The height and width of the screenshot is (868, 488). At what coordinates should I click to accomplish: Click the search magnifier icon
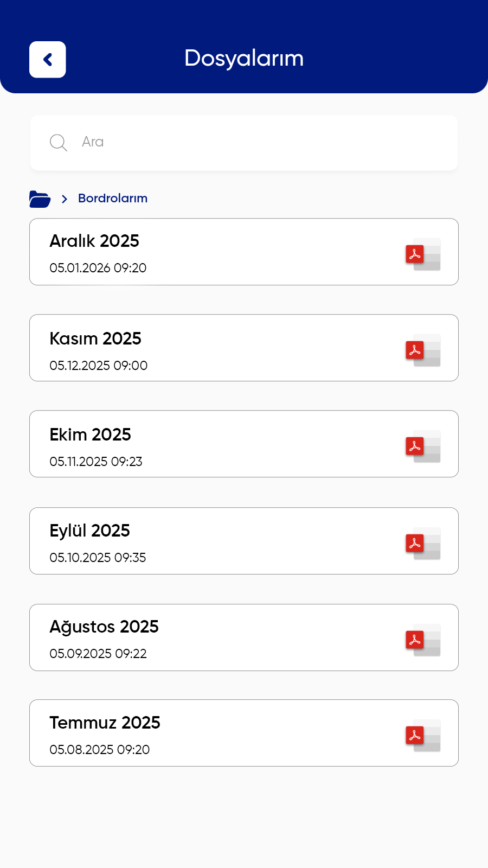(x=58, y=143)
